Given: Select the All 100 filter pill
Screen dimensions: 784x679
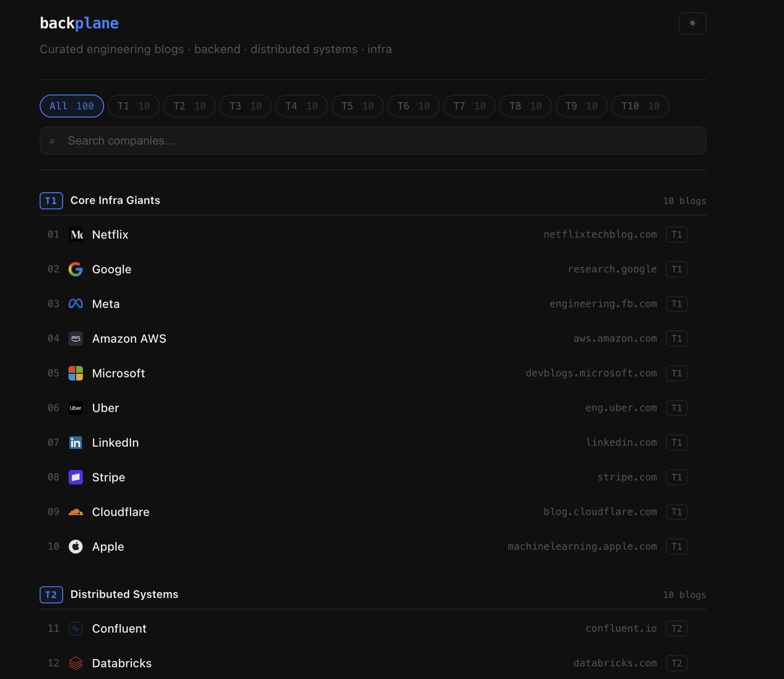Looking at the screenshot, I should [72, 106].
